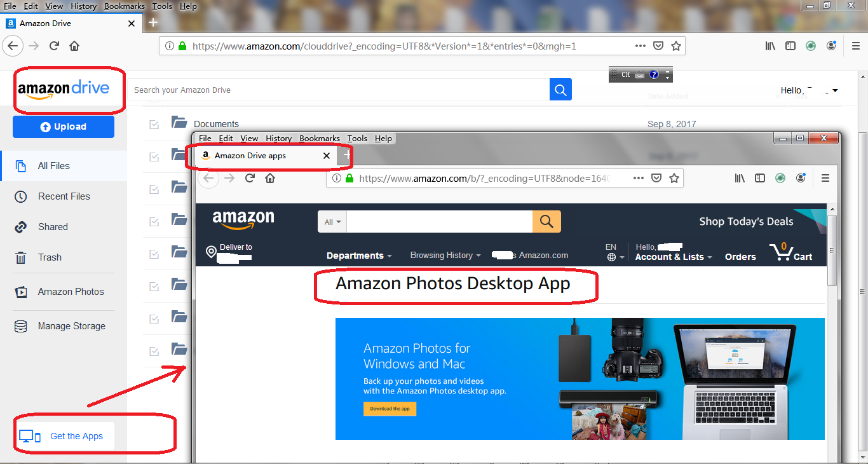The width and height of the screenshot is (868, 464).
Task: Click the orange Amazon search magnifier
Action: [546, 221]
